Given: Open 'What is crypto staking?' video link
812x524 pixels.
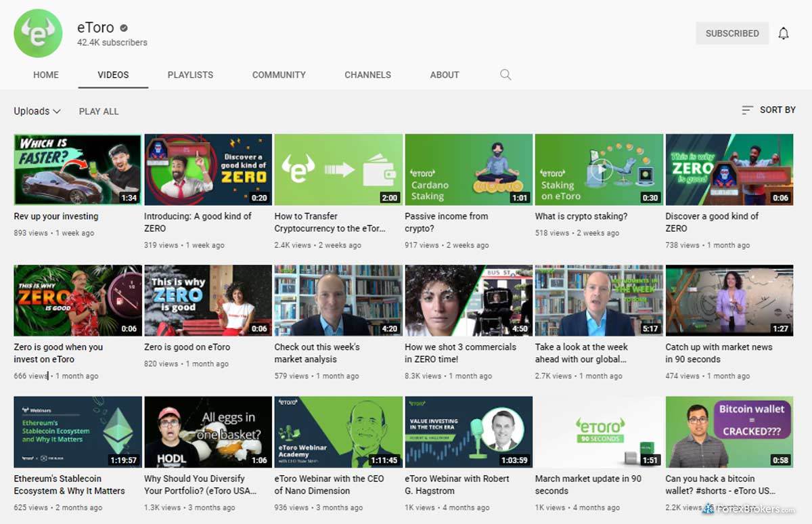Looking at the screenshot, I should [x=581, y=217].
